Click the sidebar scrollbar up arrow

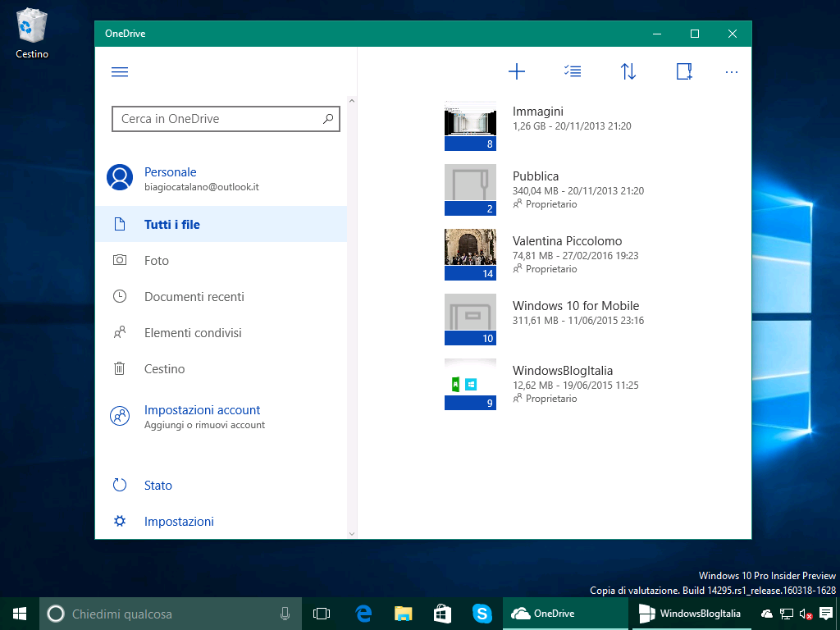pyautogui.click(x=352, y=101)
